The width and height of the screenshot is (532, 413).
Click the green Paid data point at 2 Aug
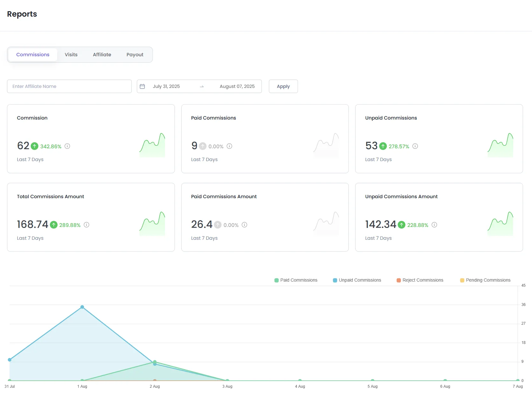click(155, 362)
